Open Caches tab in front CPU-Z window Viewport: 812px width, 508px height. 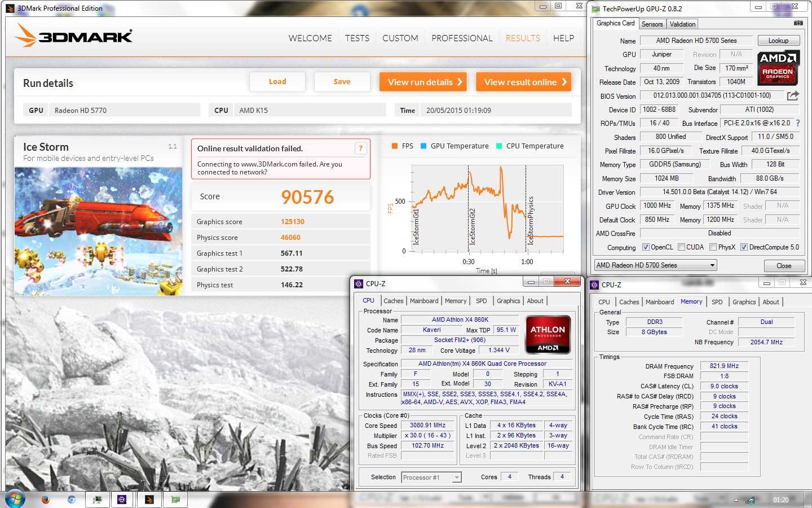click(394, 301)
